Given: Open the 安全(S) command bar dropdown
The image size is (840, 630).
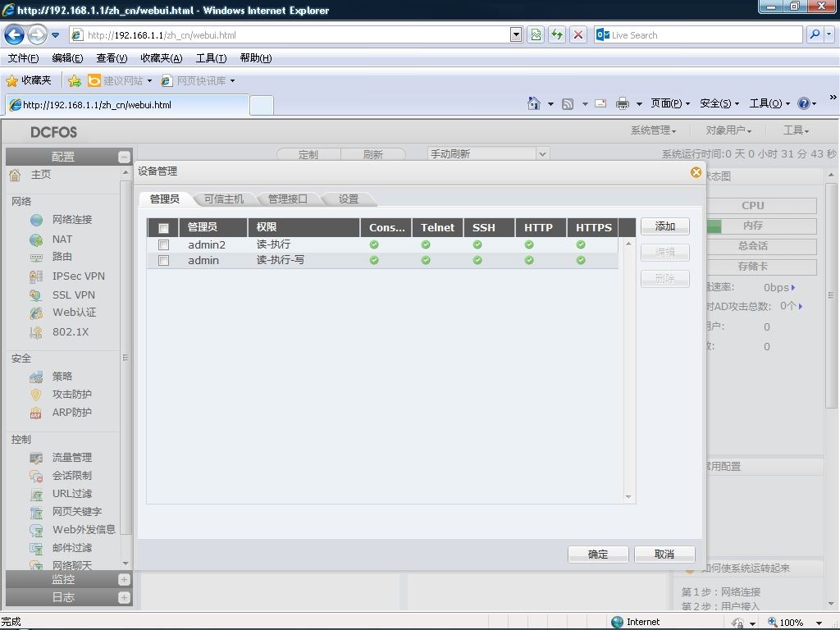Looking at the screenshot, I should point(719,103).
